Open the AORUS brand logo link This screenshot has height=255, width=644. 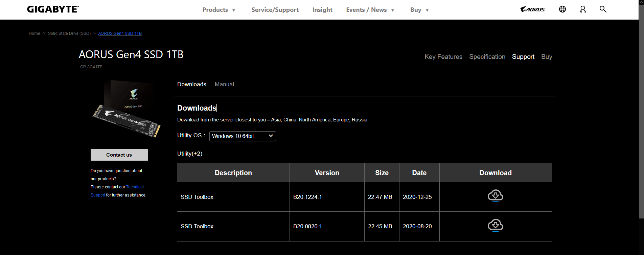(533, 9)
